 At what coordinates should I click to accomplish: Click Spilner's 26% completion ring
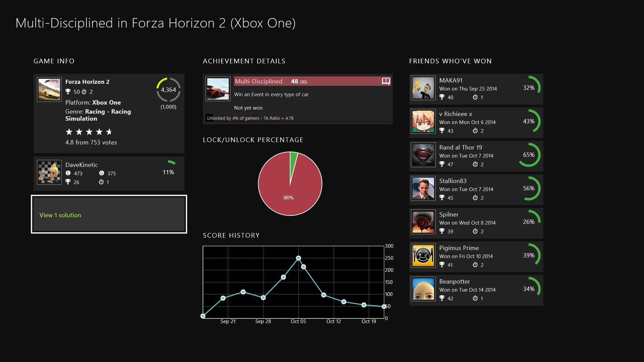coord(529,222)
